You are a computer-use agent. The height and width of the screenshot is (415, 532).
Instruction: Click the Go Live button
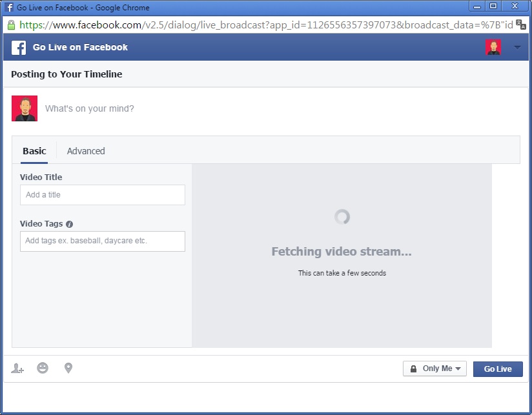click(x=497, y=369)
